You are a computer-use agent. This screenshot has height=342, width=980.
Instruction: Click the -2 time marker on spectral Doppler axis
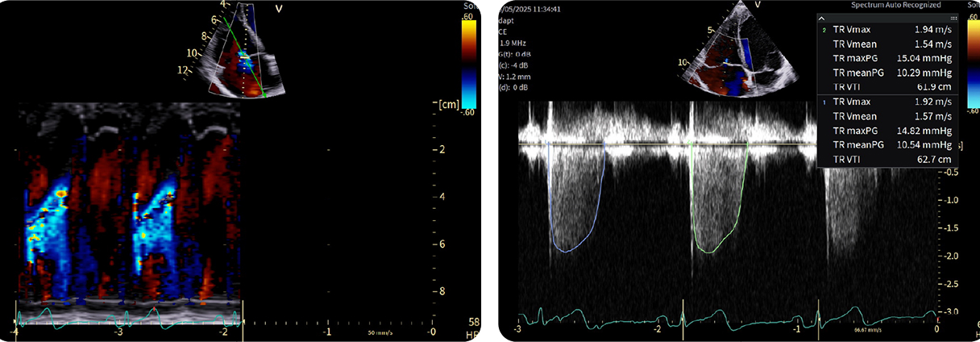(658, 329)
